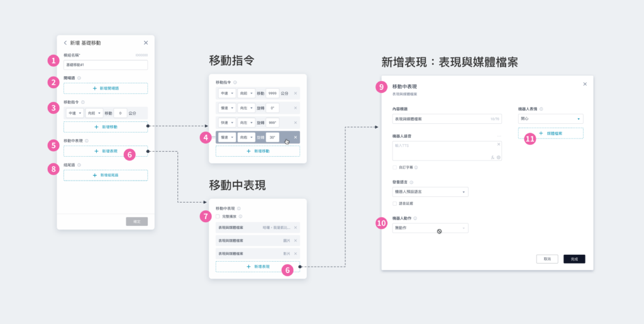Screen dimensions: 644x324
Task: Click 新增移動 in the 移動指令 card
Action: (x=258, y=151)
